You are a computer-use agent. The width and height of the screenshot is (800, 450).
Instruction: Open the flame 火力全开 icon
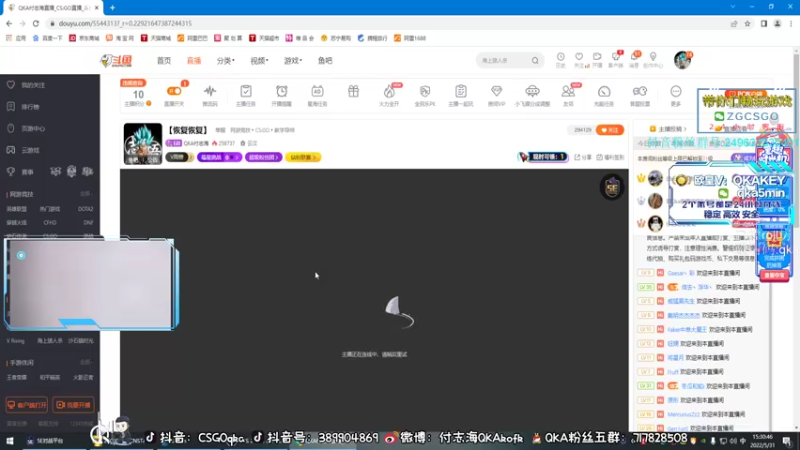389,91
